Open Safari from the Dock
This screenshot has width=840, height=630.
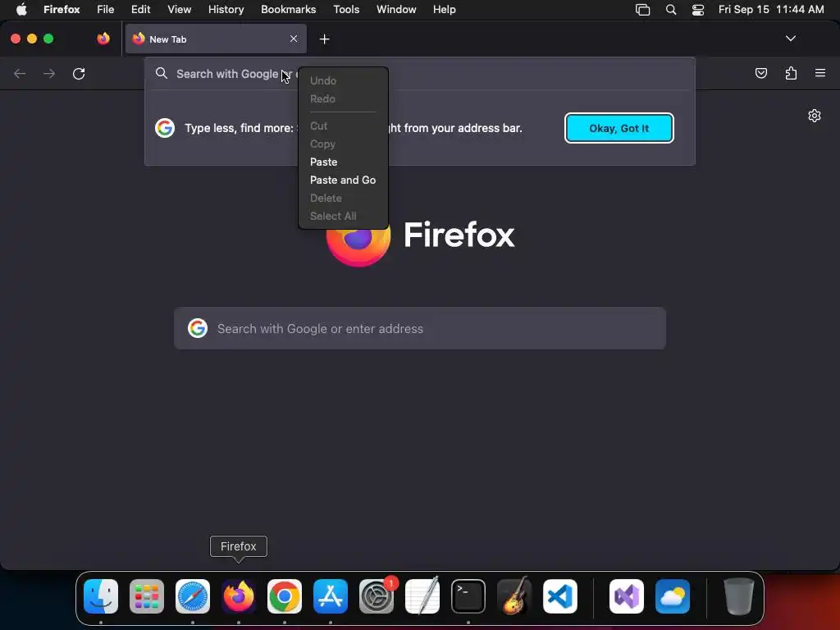pos(193,596)
